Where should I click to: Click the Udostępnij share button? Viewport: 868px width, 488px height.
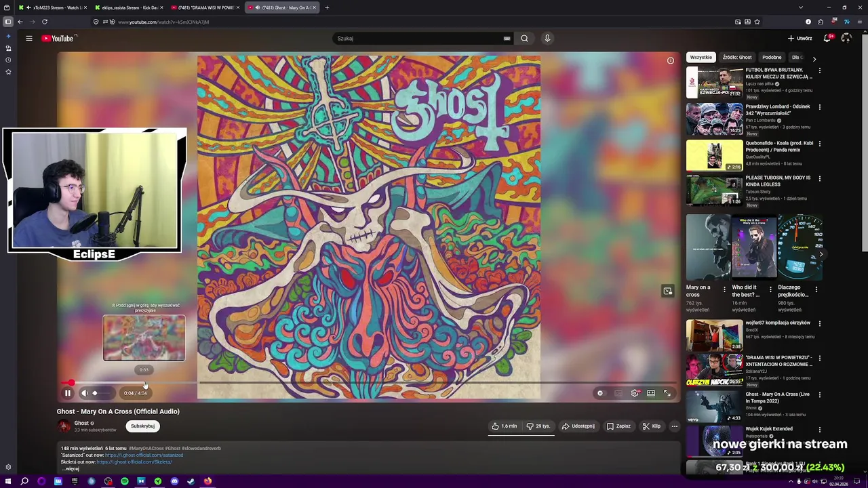point(578,426)
